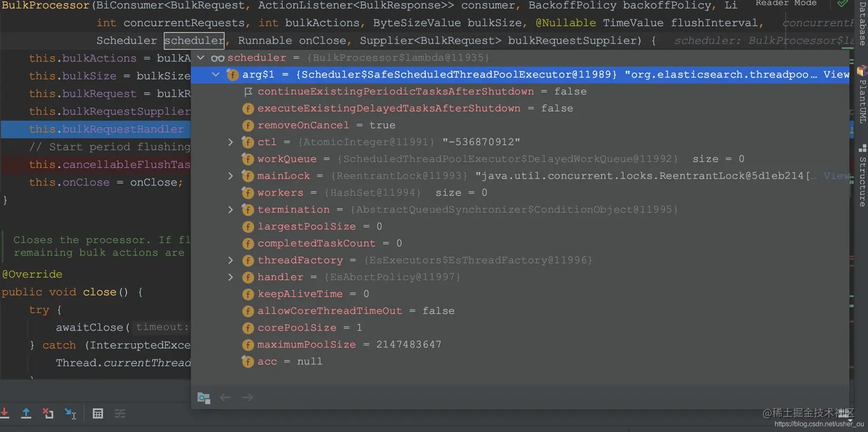Viewport: 868px width, 432px height.
Task: Expand the handler EsAbortPolicy node
Action: [x=231, y=277]
